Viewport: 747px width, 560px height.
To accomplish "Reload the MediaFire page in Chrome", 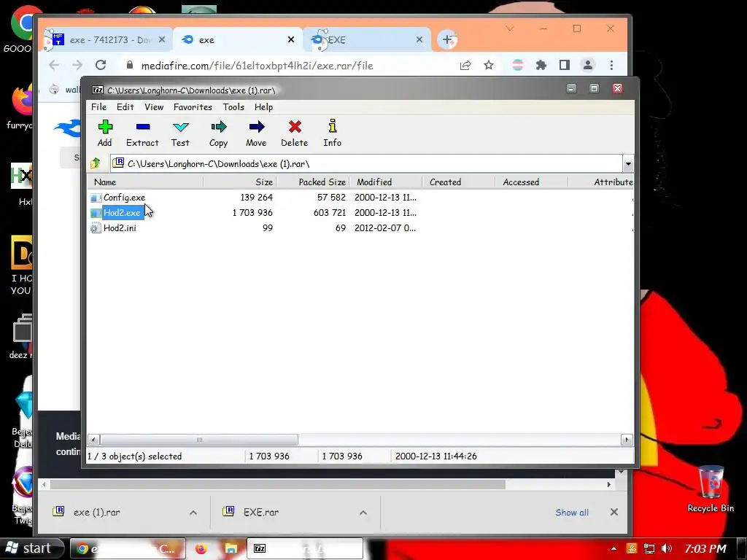I will (101, 65).
